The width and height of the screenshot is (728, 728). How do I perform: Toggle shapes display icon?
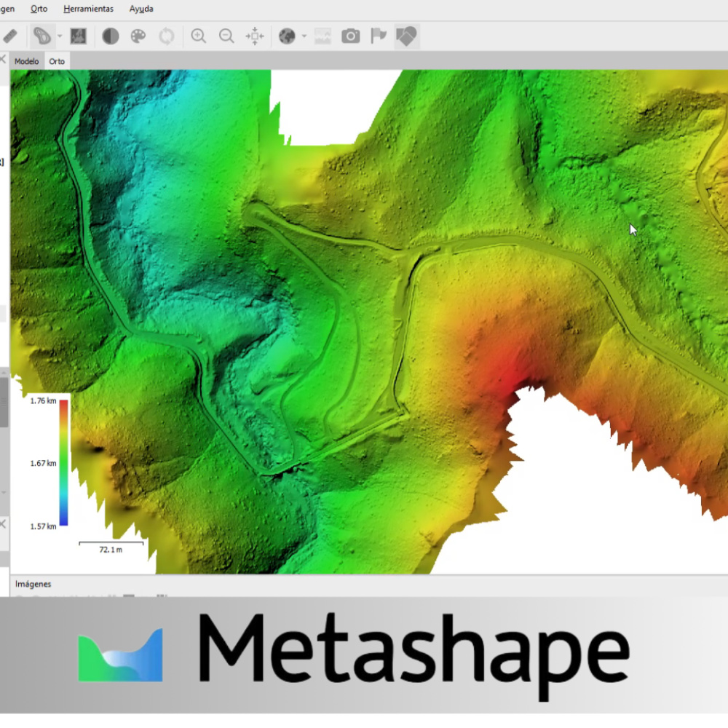click(407, 36)
